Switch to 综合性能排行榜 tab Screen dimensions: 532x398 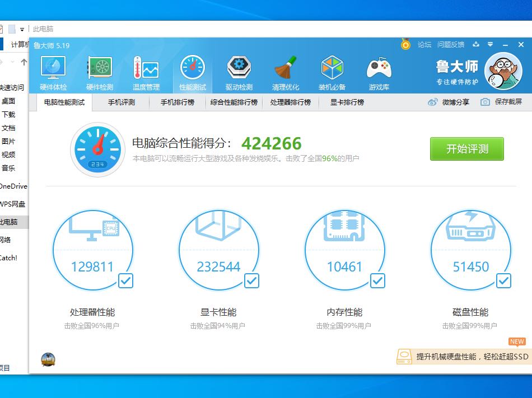[x=234, y=102]
